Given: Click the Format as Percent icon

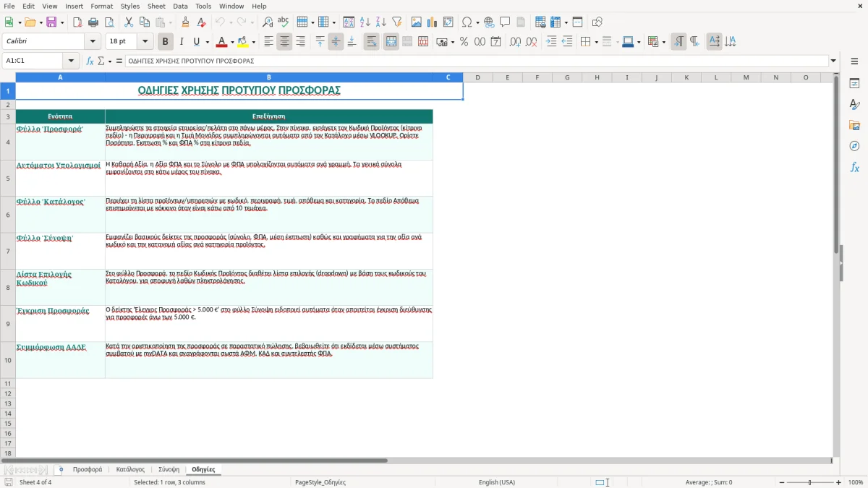Looking at the screenshot, I should (x=464, y=42).
